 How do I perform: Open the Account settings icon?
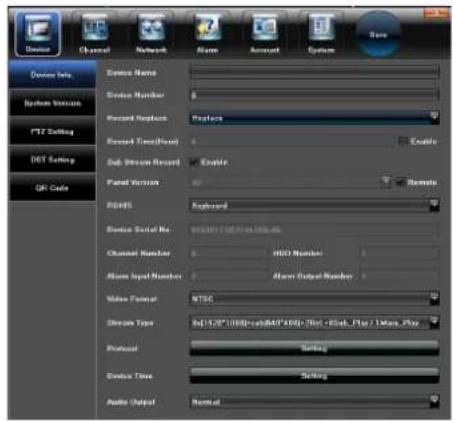(x=265, y=34)
